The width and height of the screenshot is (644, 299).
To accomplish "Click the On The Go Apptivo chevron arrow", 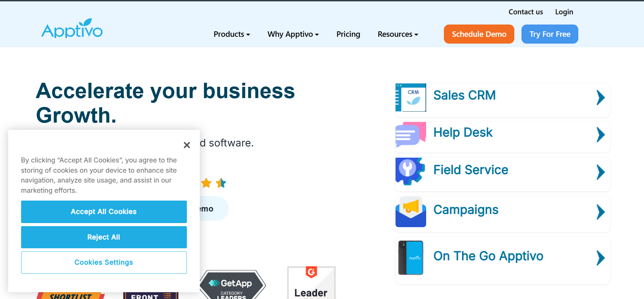I will pos(601,258).
